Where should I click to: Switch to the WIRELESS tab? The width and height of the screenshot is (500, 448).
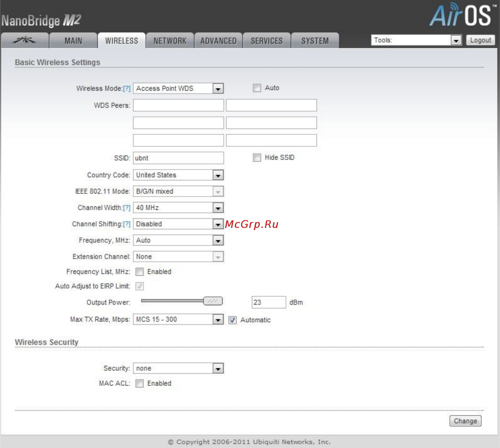(121, 41)
